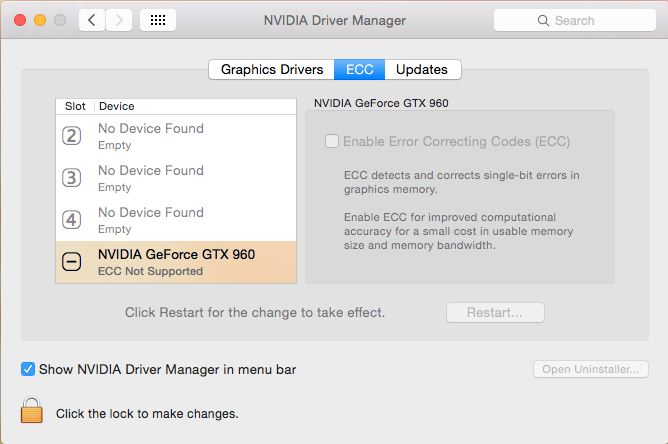Click the NVIDIA Driver Manager window title
668x444 pixels.
tap(335, 20)
